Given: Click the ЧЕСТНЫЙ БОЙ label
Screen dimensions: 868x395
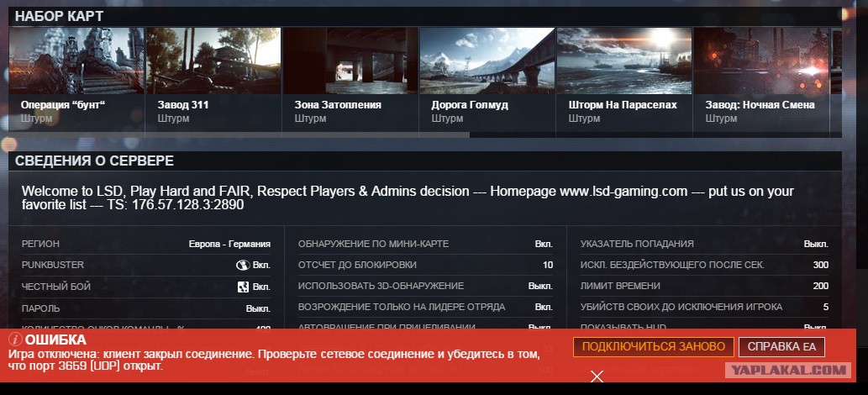Looking at the screenshot, I should click(56, 287).
